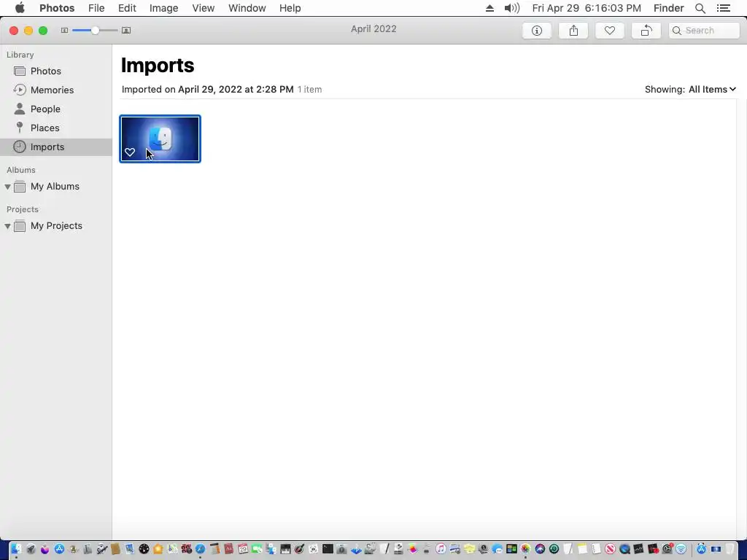
Task: Open the Trash in the Dock
Action: coord(729,549)
